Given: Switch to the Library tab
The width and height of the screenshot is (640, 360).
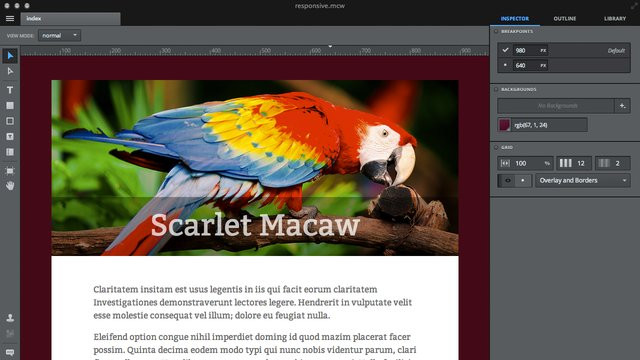Looking at the screenshot, I should (x=615, y=19).
